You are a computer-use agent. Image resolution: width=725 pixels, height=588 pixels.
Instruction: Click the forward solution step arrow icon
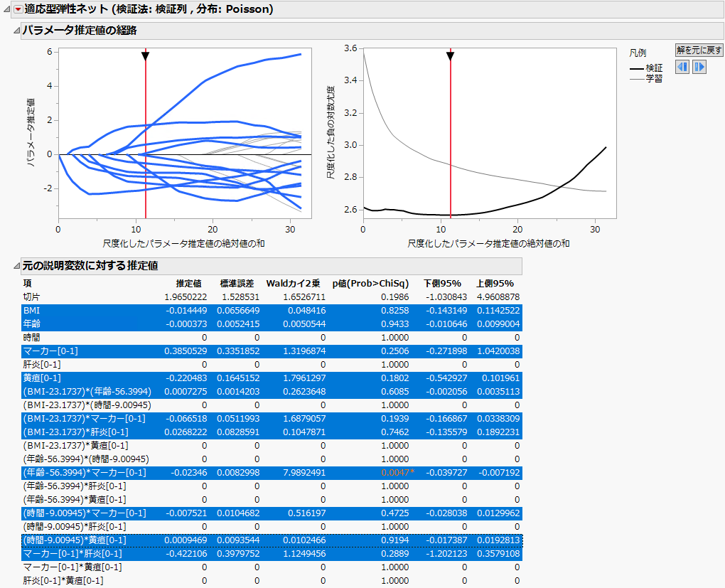(699, 67)
